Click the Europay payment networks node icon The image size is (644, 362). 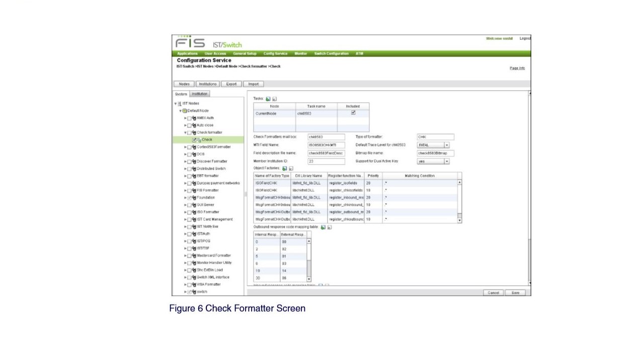point(194,183)
